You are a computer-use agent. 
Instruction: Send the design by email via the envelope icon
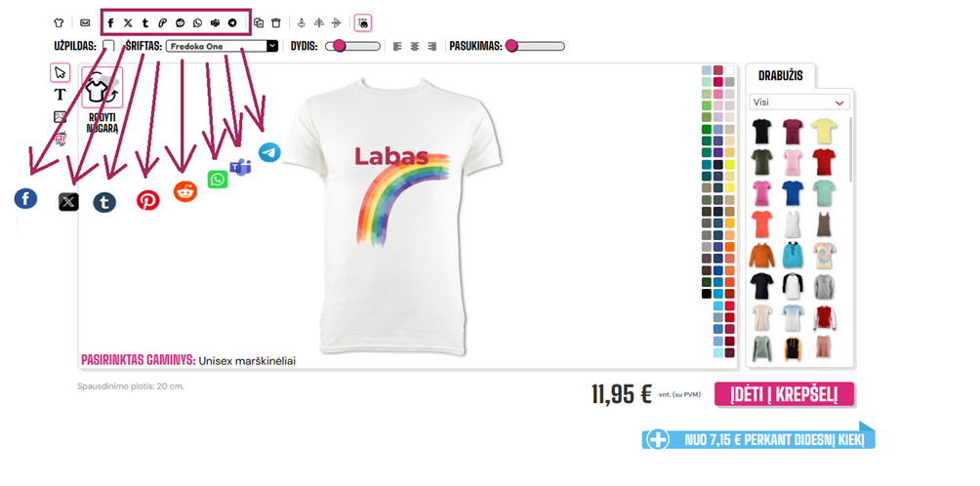[85, 23]
